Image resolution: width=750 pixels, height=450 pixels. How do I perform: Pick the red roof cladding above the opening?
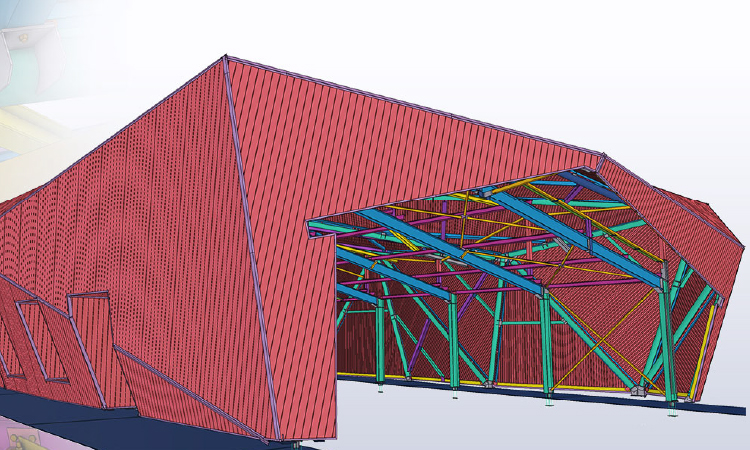420,140
